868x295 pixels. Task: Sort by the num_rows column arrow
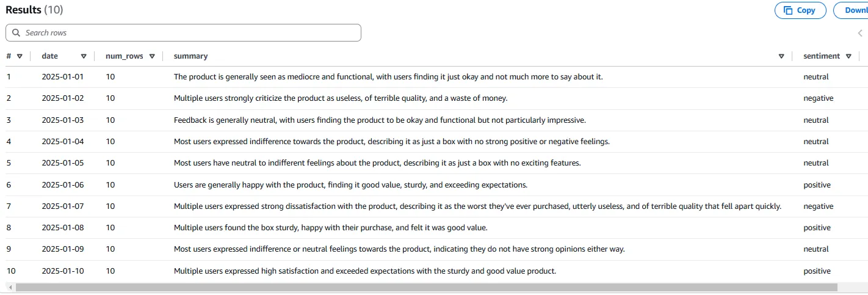pyautogui.click(x=152, y=56)
